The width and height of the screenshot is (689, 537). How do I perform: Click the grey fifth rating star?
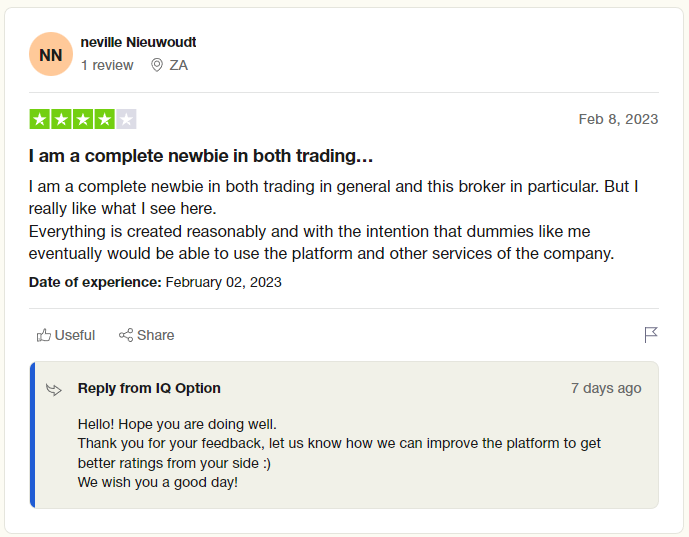[126, 119]
